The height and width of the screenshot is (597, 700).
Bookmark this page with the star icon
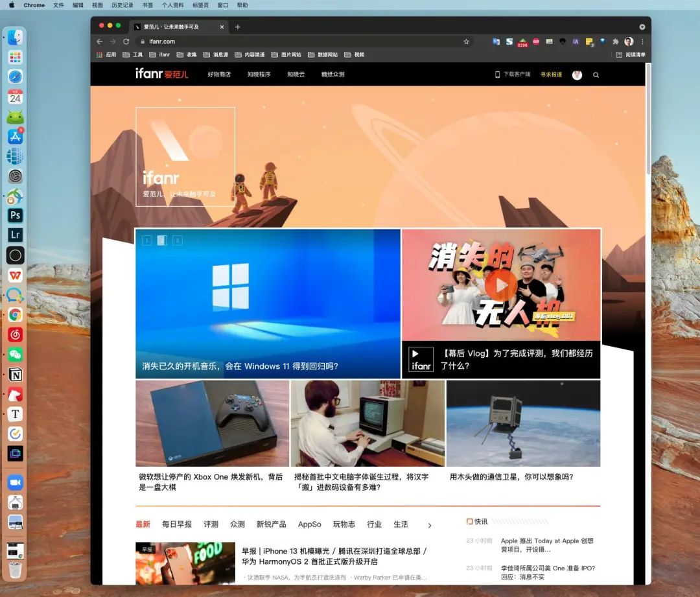click(466, 41)
